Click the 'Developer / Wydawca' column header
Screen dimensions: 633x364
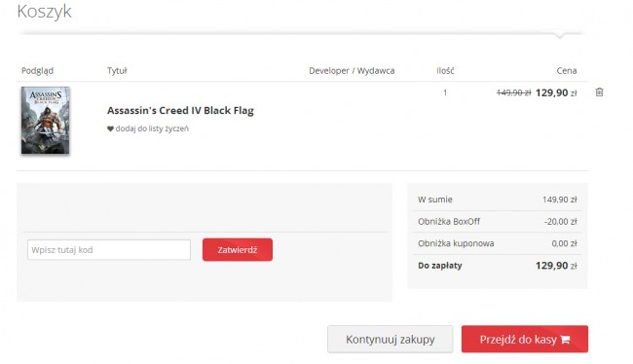(x=352, y=71)
